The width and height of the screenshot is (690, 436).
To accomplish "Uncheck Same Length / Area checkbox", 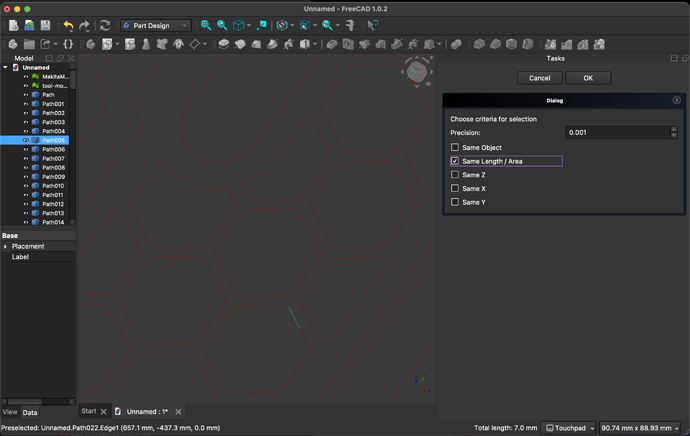I will point(455,161).
